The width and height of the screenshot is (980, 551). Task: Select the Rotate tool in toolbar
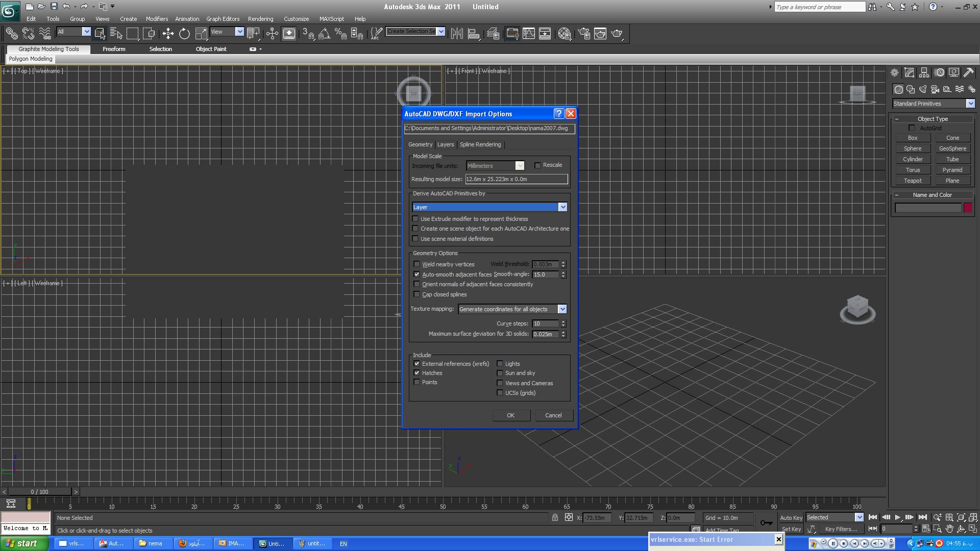pyautogui.click(x=184, y=34)
